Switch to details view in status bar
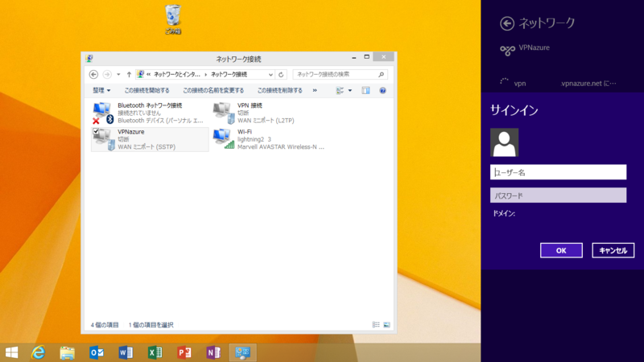The image size is (644, 362). click(x=376, y=325)
